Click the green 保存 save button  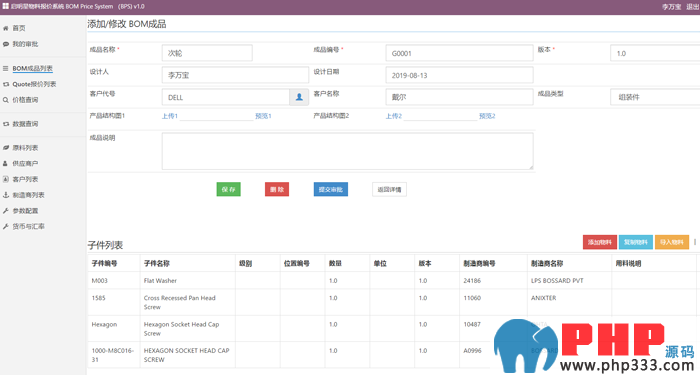tap(229, 189)
